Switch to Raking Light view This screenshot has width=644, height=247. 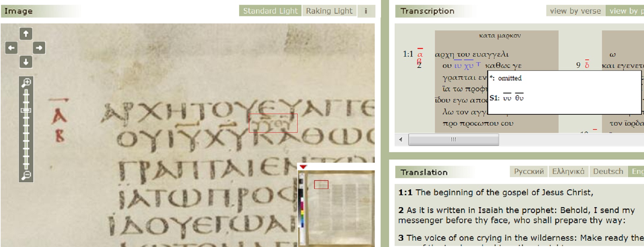(329, 11)
